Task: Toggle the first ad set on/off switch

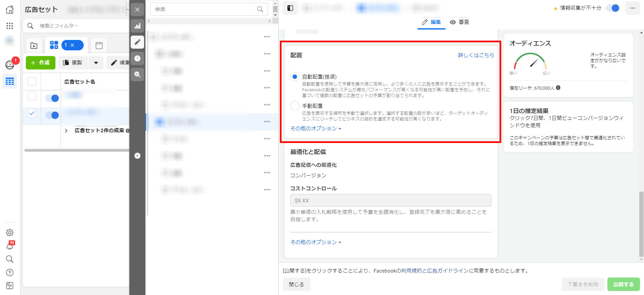Action: coord(52,98)
